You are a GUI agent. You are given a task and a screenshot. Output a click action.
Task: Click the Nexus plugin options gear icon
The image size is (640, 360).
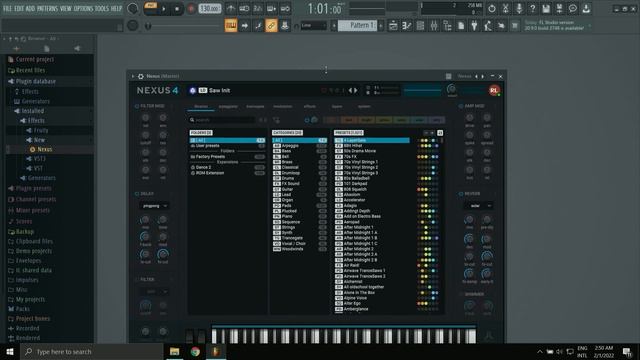pyautogui.click(x=141, y=76)
